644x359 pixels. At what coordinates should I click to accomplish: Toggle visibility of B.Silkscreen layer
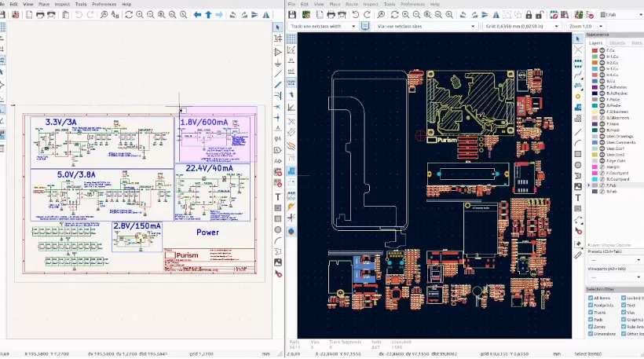[602, 118]
